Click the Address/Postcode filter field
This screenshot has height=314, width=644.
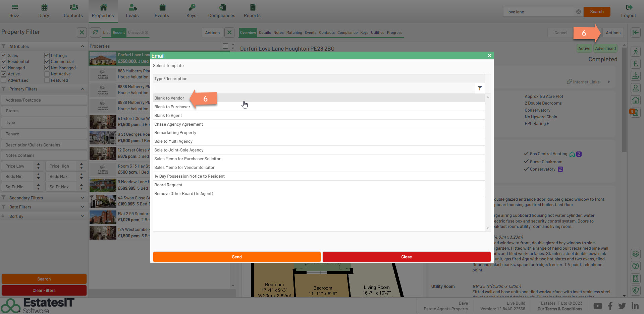pyautogui.click(x=44, y=100)
